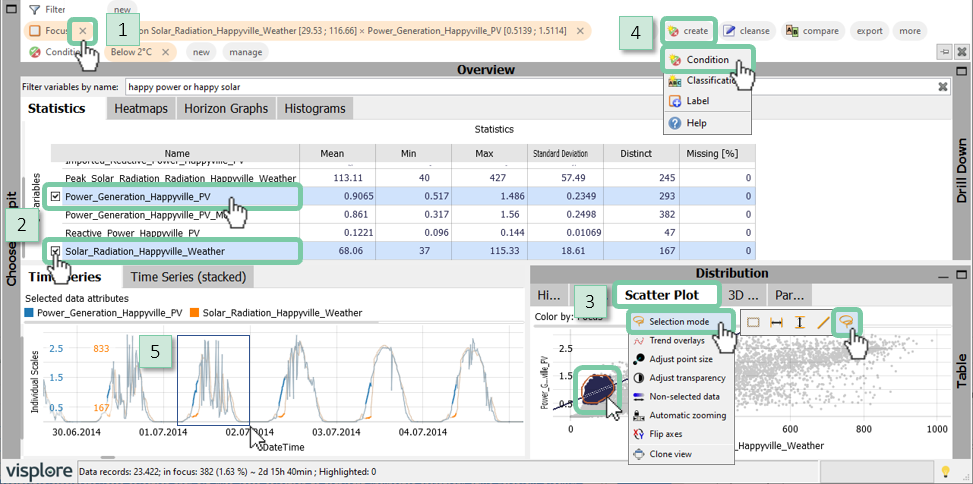Image resolution: width=973 pixels, height=484 pixels.
Task: Expand the cleanse options menu
Action: pos(747,31)
